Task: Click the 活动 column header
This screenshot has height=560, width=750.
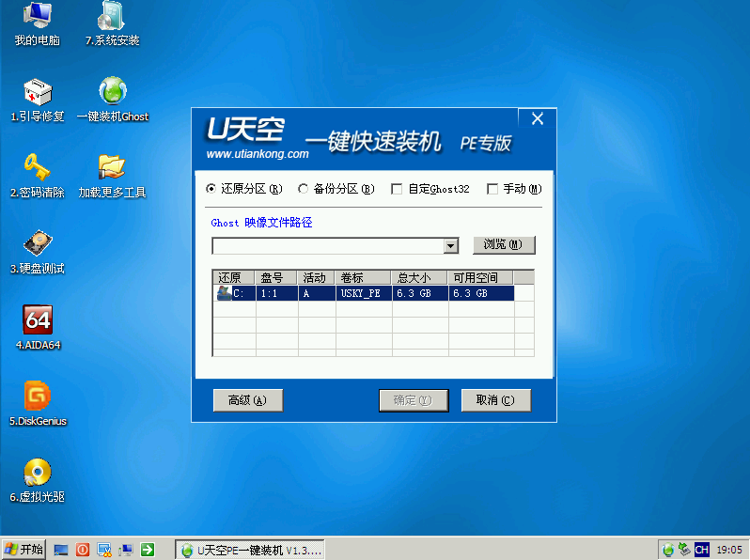Action: pos(316,278)
